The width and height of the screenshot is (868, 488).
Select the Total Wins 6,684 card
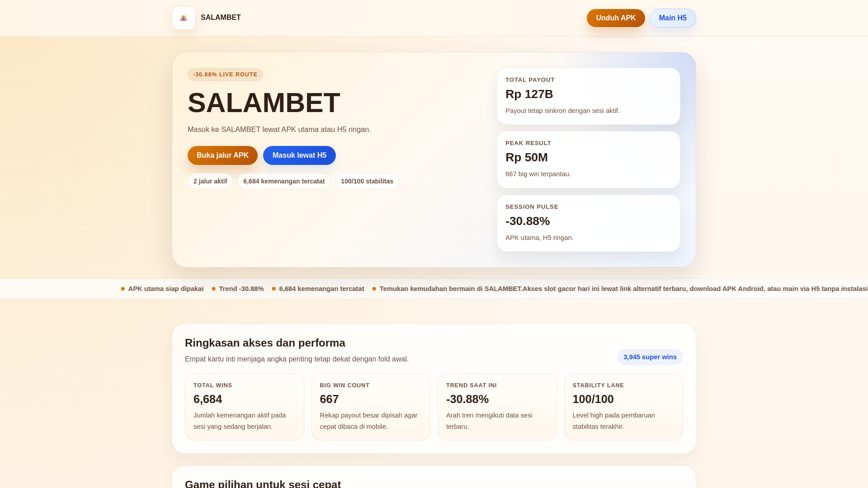(x=244, y=407)
